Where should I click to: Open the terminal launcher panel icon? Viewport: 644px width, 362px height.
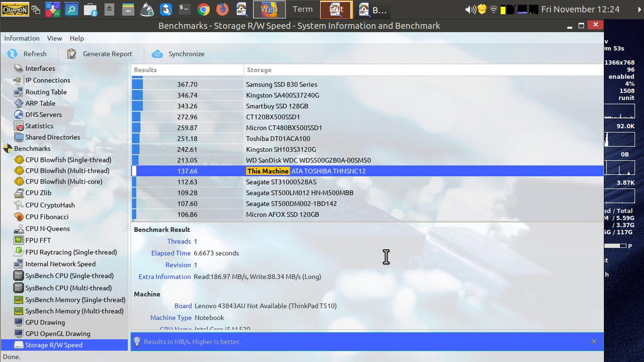point(185,9)
